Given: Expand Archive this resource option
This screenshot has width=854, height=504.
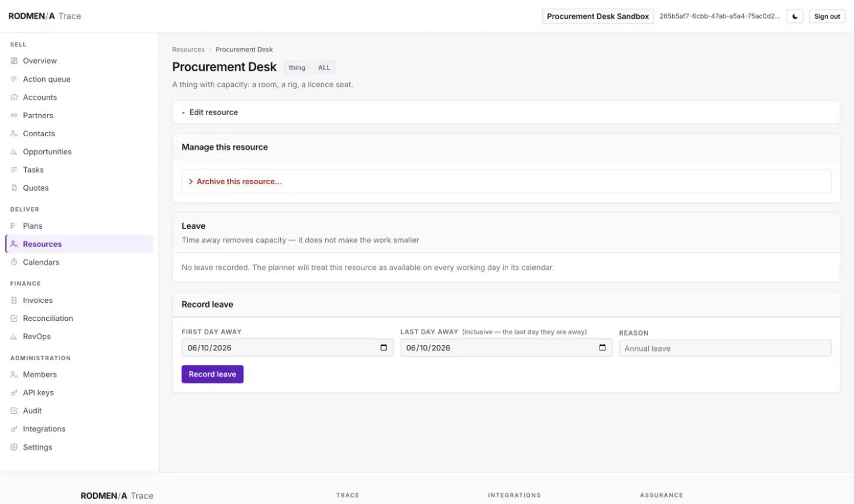Looking at the screenshot, I should [x=506, y=181].
